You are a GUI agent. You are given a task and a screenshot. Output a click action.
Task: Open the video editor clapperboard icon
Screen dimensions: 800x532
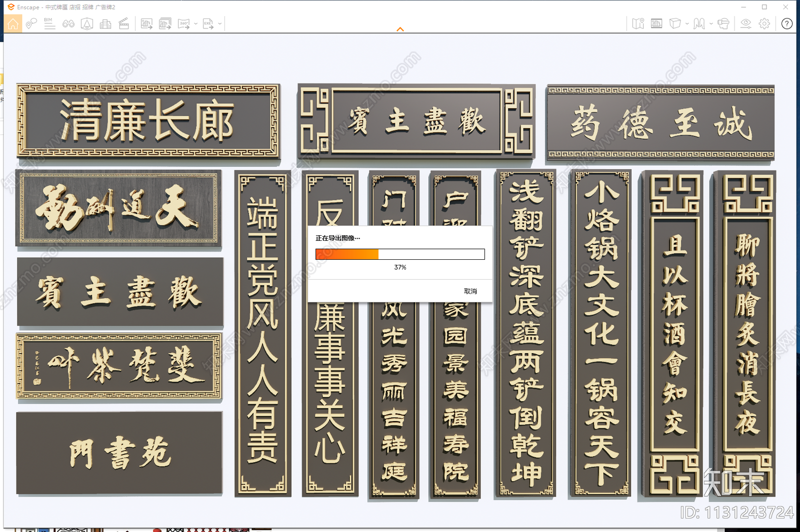[x=124, y=23]
